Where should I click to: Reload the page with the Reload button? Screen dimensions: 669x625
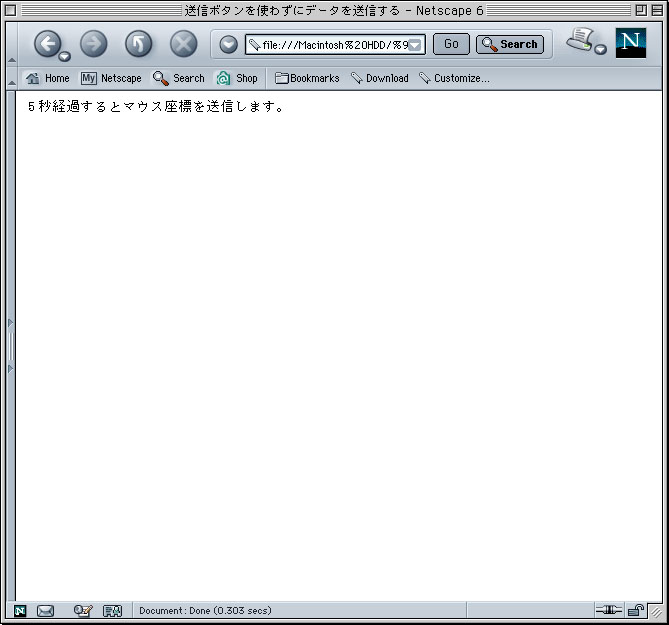[138, 44]
